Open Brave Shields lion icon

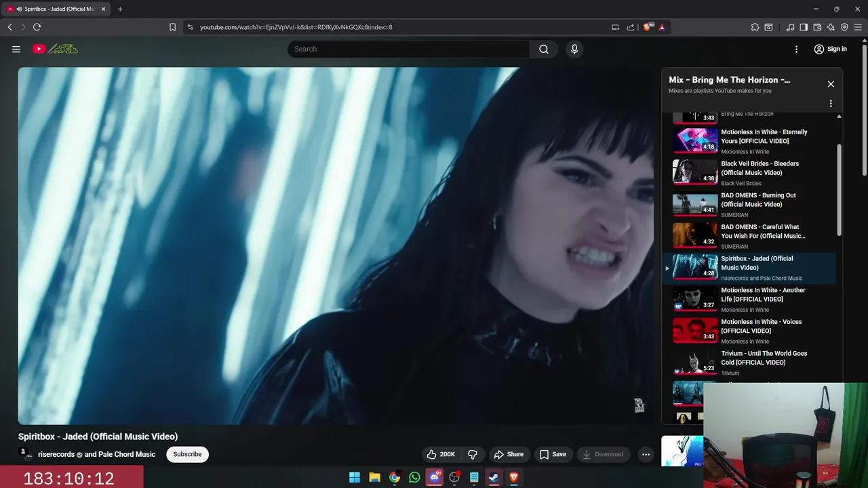(648, 27)
